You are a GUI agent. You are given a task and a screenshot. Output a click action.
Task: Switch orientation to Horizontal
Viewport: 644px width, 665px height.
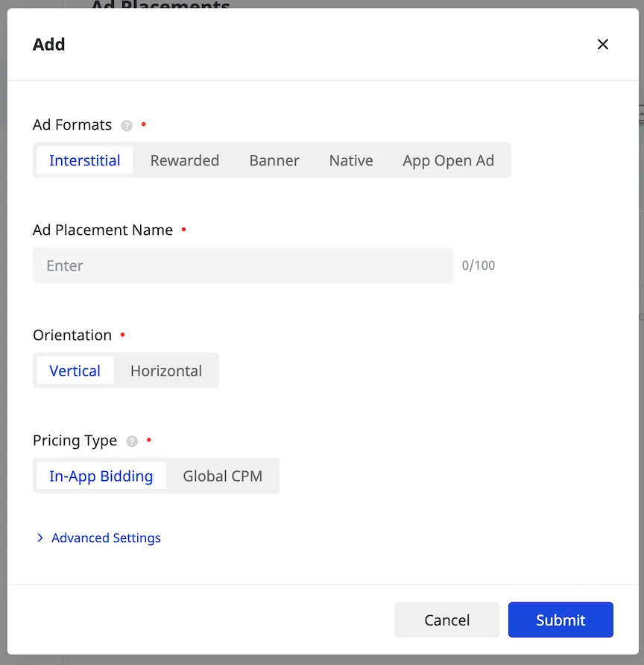point(165,371)
